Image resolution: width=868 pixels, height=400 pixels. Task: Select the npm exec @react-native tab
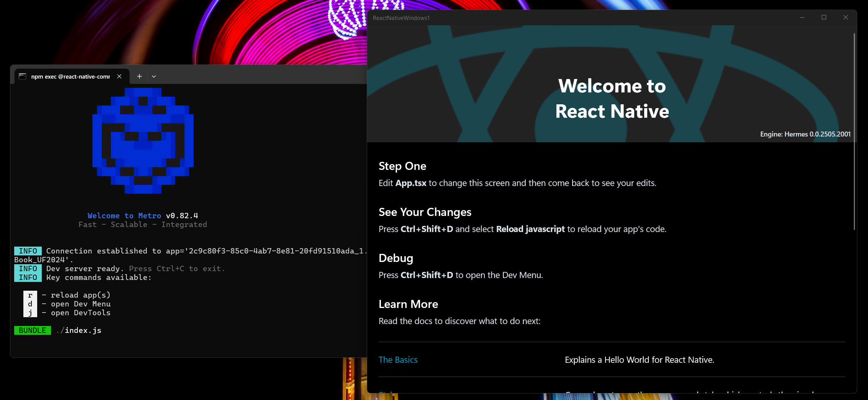point(72,76)
